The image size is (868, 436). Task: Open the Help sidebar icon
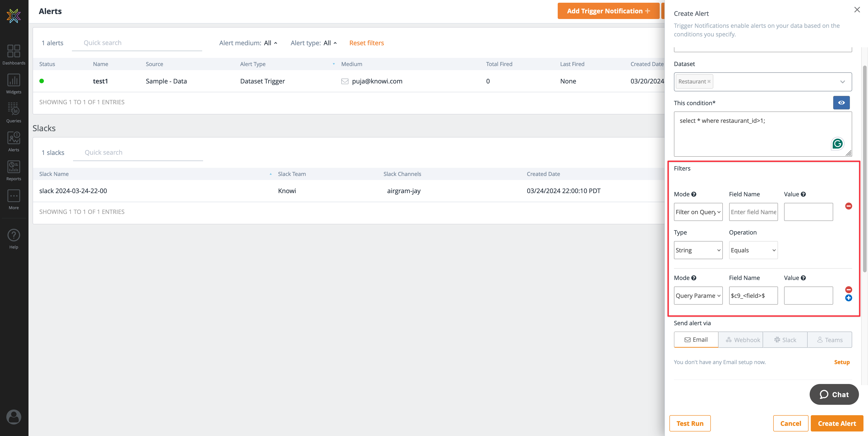(14, 239)
